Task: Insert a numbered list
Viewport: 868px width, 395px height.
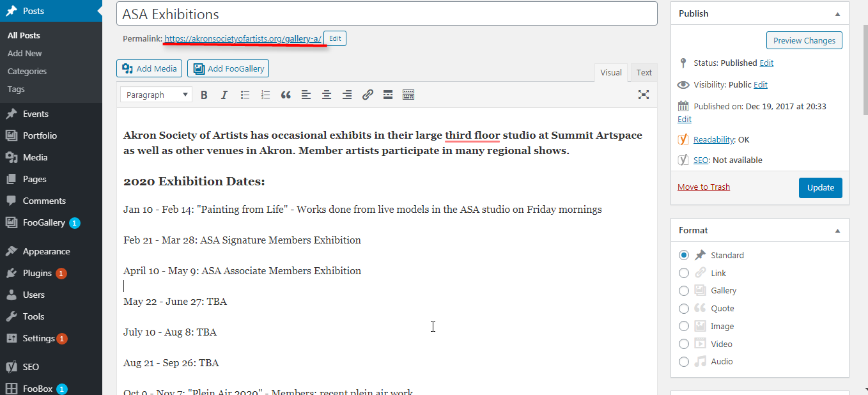Action: tap(265, 95)
